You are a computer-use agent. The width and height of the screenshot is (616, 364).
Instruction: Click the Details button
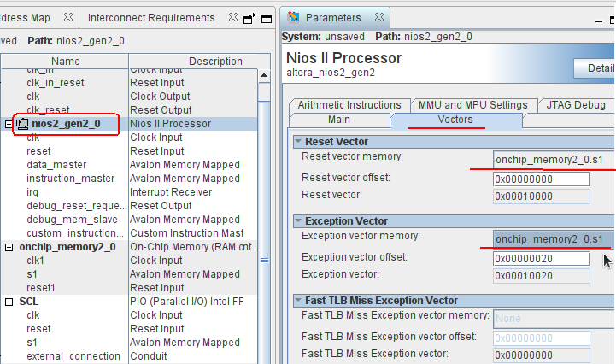click(x=595, y=68)
